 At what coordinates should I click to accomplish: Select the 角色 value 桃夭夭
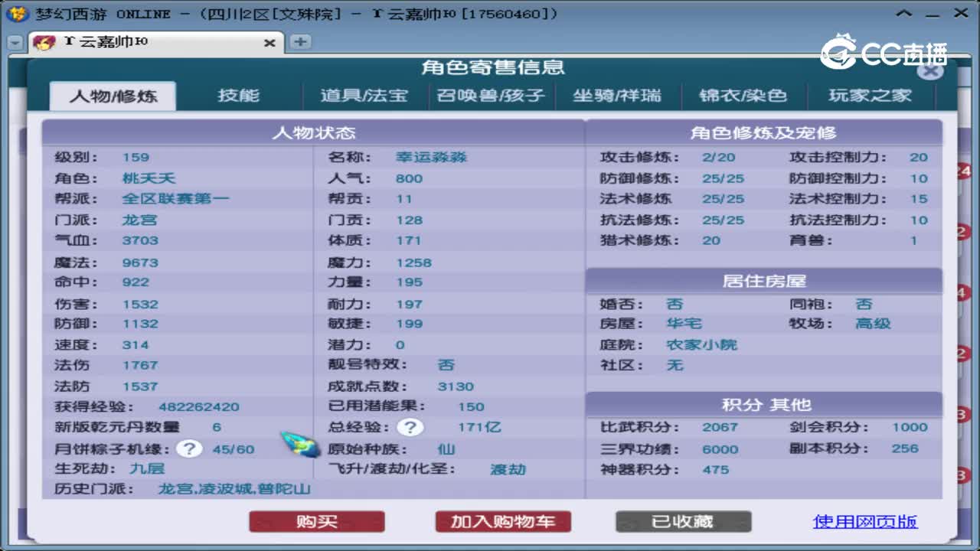(149, 178)
